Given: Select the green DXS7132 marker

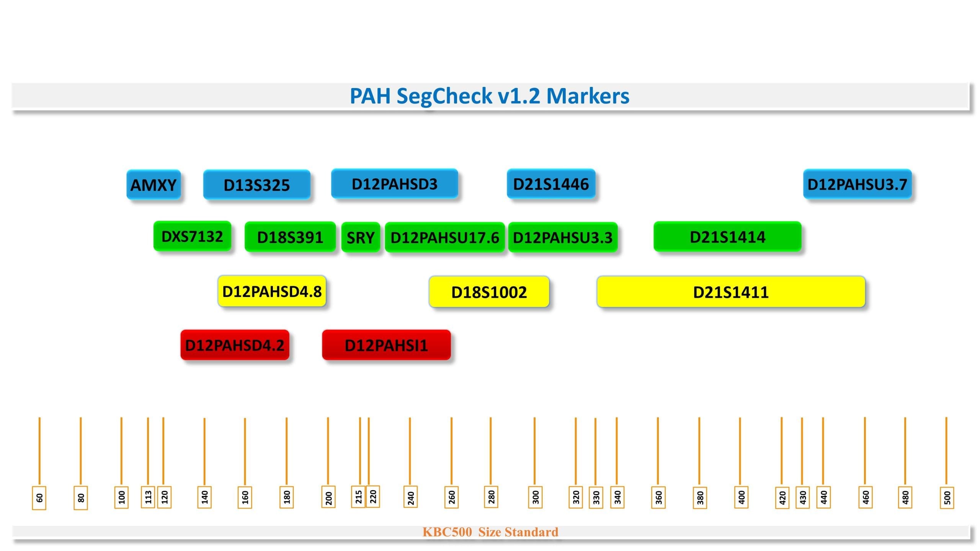Looking at the screenshot, I should click(x=192, y=236).
